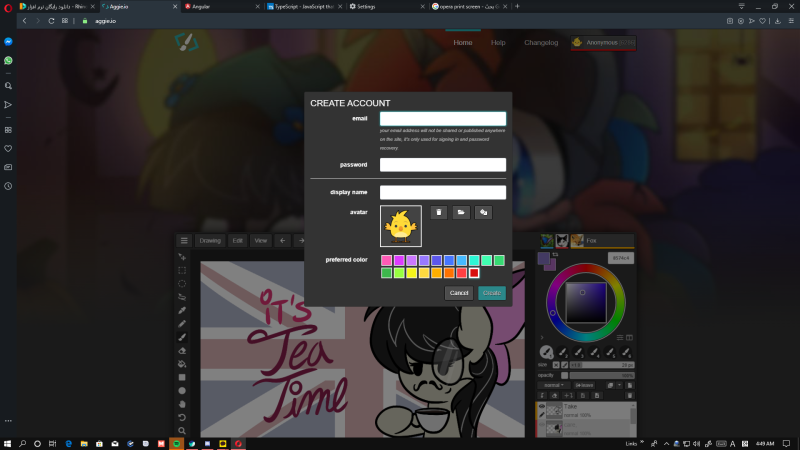Click the chick avatar thumbnail
The width and height of the screenshot is (800, 450).
(x=401, y=226)
